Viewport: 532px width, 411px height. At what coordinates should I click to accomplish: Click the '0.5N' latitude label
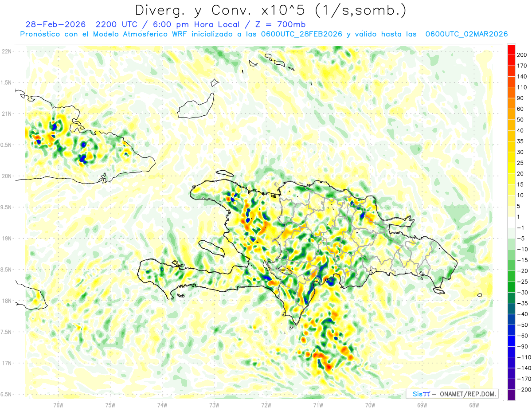(7, 145)
